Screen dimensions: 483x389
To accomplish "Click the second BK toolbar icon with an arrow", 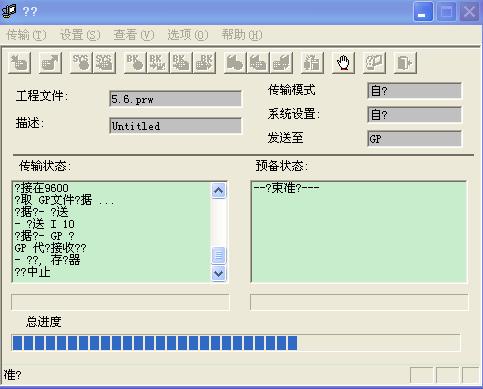I will [x=158, y=63].
